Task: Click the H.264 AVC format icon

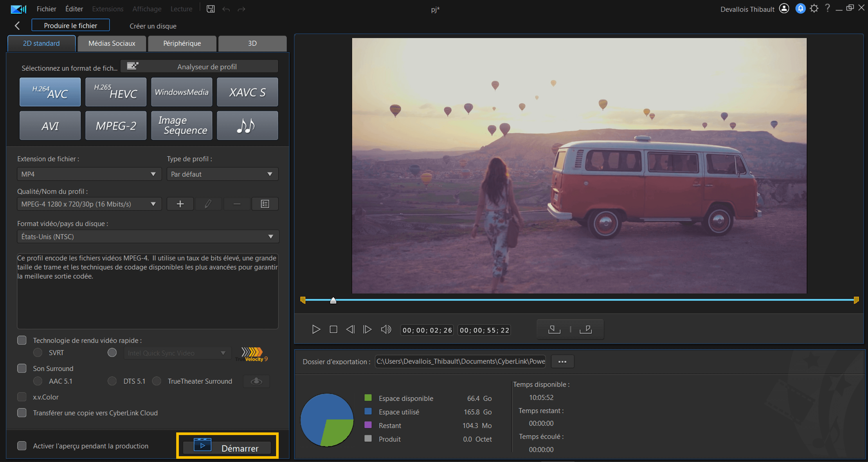Action: [x=51, y=92]
